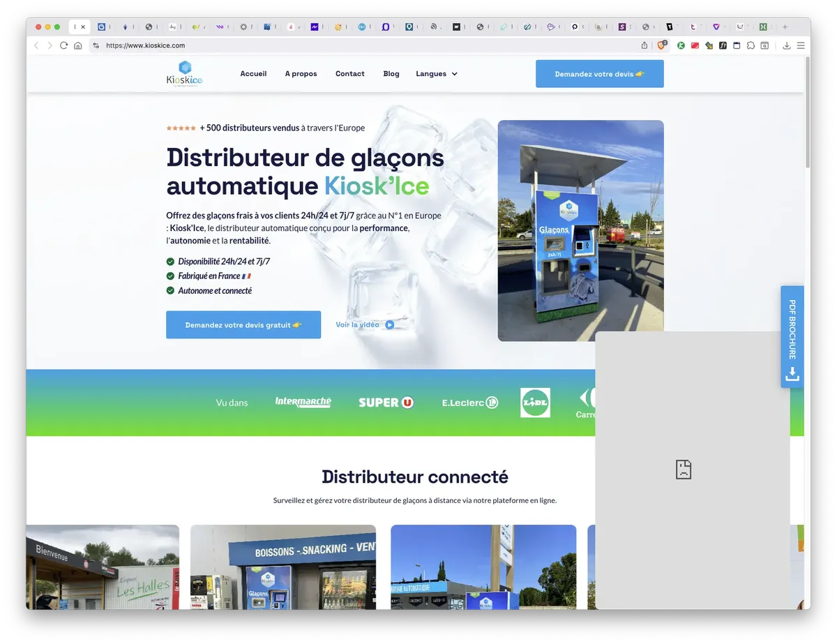Open the browser downloads icon
Image resolution: width=837 pixels, height=644 pixels.
(787, 45)
